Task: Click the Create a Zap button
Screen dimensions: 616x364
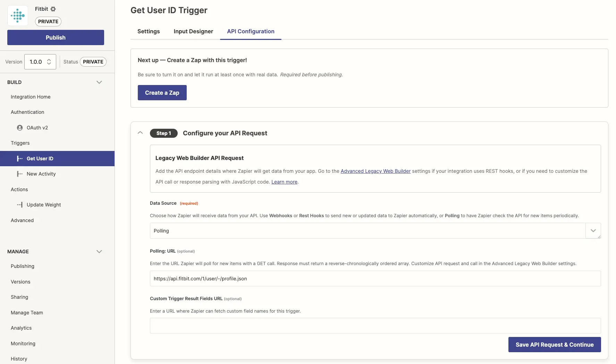Action: click(x=162, y=93)
